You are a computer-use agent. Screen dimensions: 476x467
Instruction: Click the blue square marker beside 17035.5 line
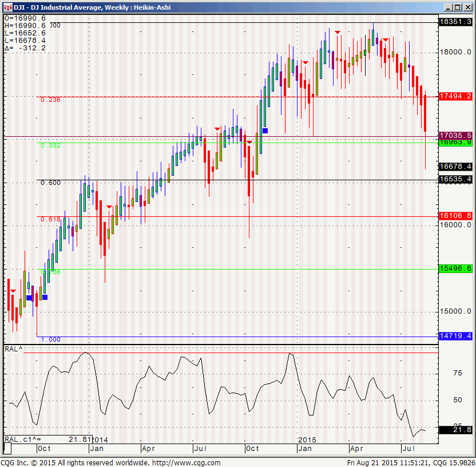(x=265, y=130)
